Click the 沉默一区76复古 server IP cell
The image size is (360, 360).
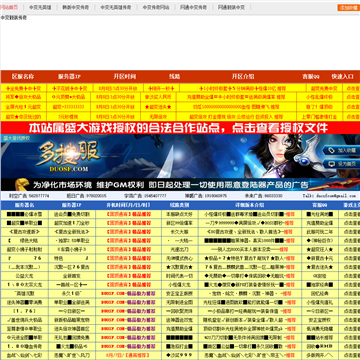(72, 267)
